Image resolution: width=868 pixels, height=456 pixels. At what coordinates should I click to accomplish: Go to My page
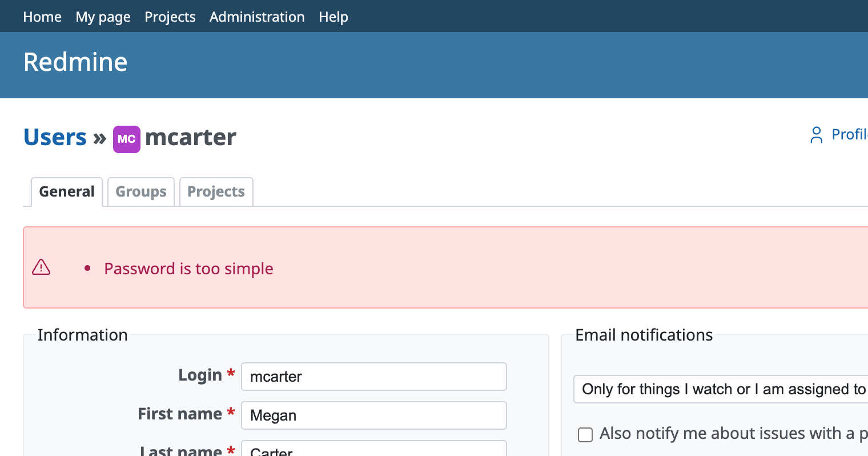[x=103, y=17]
